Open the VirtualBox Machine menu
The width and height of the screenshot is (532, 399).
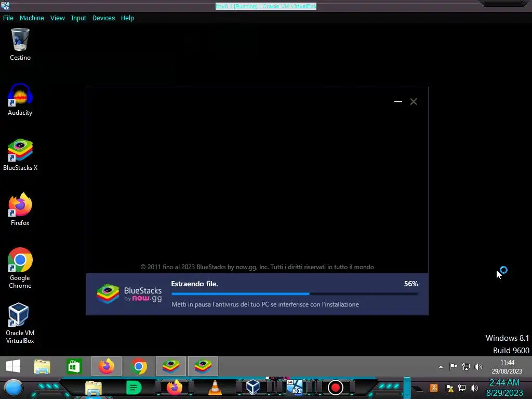[x=32, y=18]
